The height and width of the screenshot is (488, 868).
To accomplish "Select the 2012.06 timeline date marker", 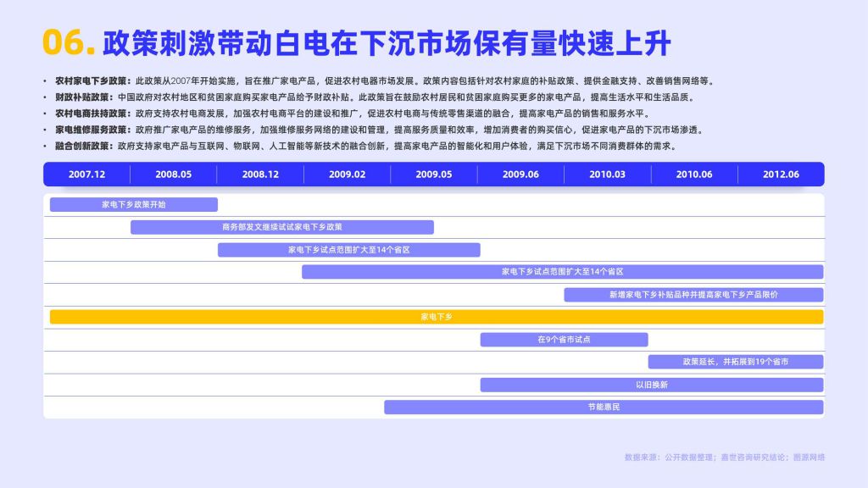I will [781, 175].
